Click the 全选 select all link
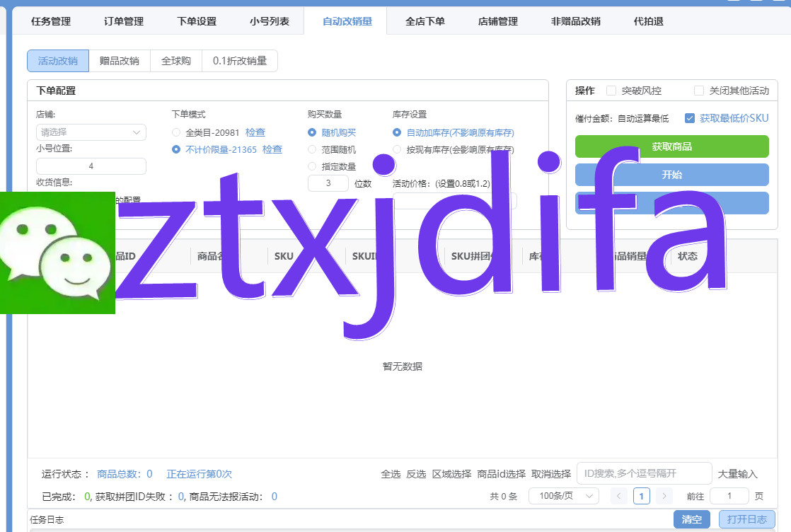 pos(391,474)
